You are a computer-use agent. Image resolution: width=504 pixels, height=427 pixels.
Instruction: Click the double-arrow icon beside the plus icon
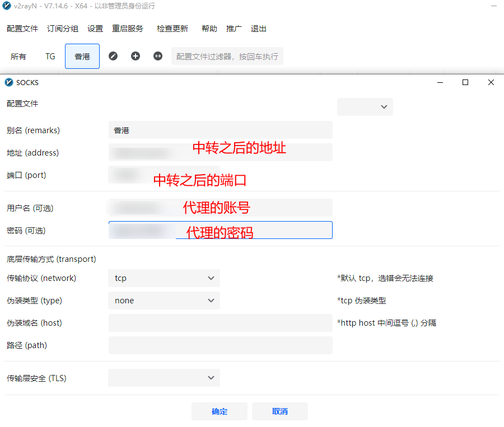pyautogui.click(x=157, y=56)
